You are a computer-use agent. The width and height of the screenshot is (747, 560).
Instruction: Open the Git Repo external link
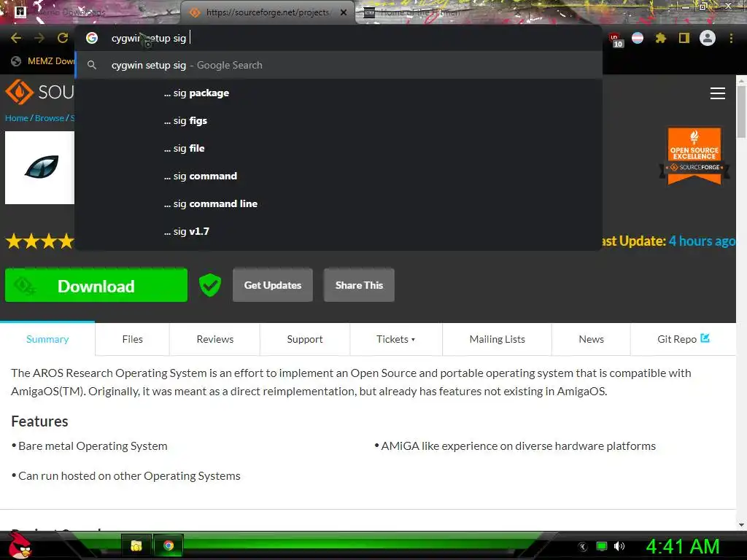point(683,339)
